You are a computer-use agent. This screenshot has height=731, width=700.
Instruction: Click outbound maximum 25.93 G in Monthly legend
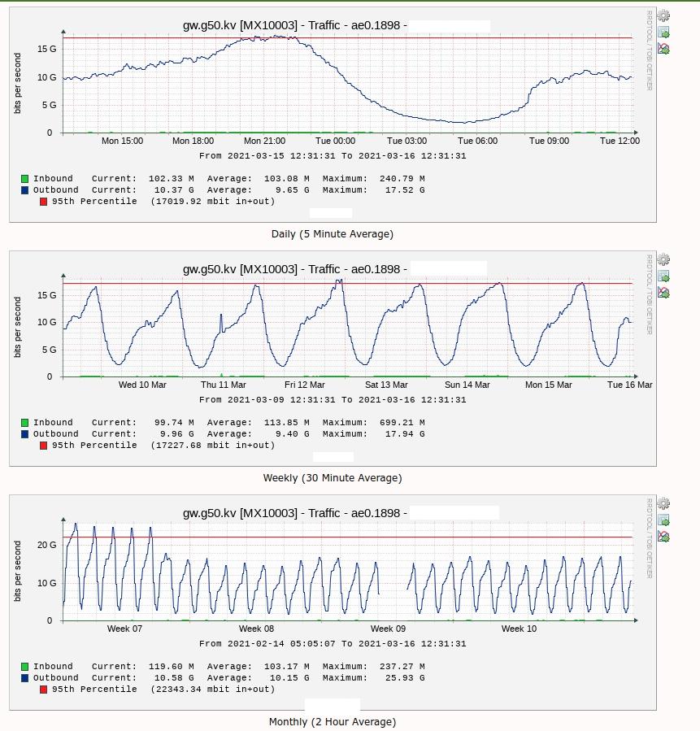click(405, 677)
